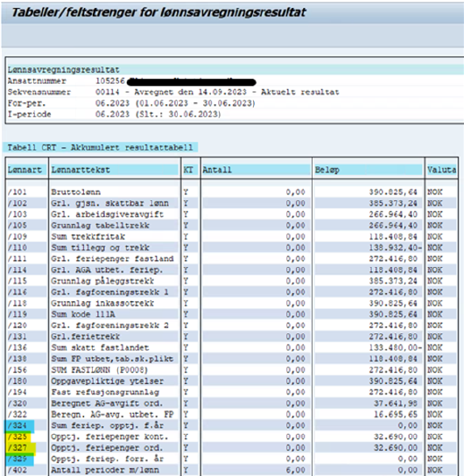
Task: Click 'Sum FP utbet,tab.sk.plikt' text
Action: click(112, 359)
